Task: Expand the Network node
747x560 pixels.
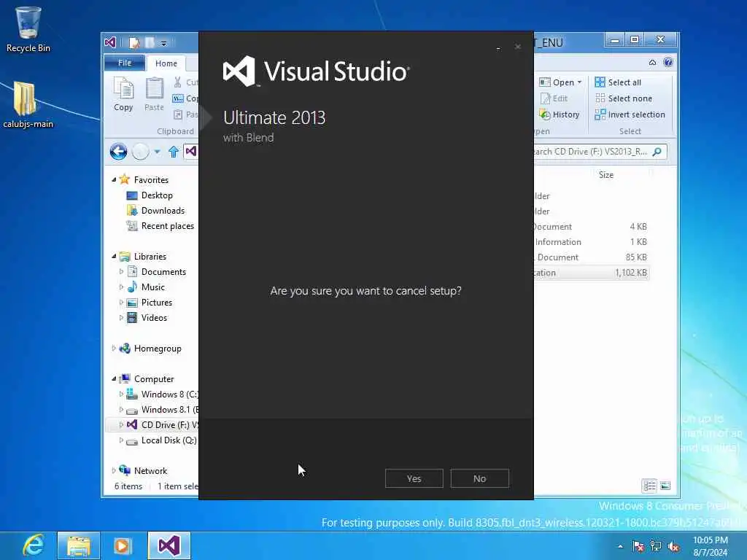Action: coord(114,470)
